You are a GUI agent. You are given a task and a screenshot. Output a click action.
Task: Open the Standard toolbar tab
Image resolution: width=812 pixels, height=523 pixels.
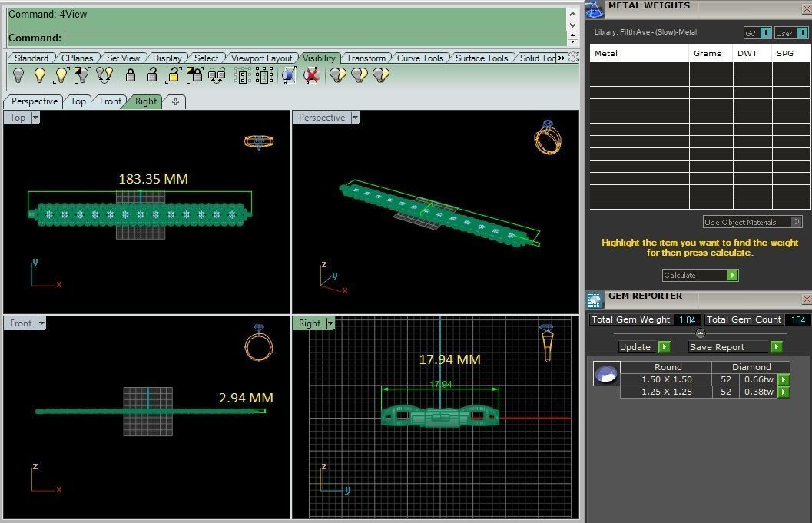coord(31,58)
